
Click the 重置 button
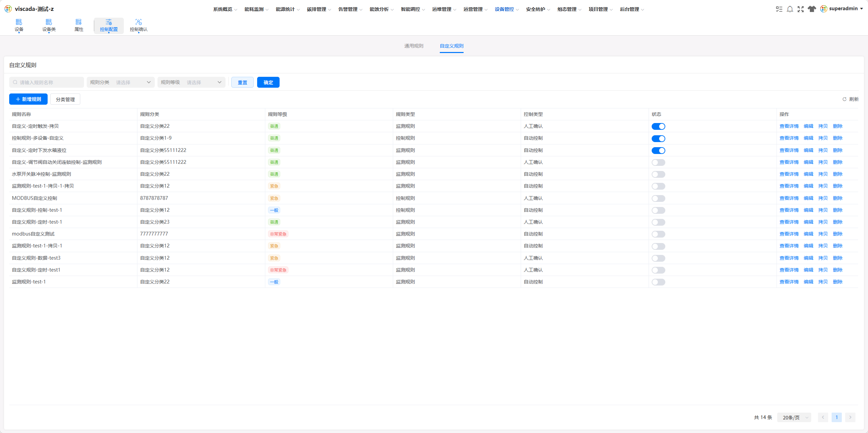tap(243, 82)
